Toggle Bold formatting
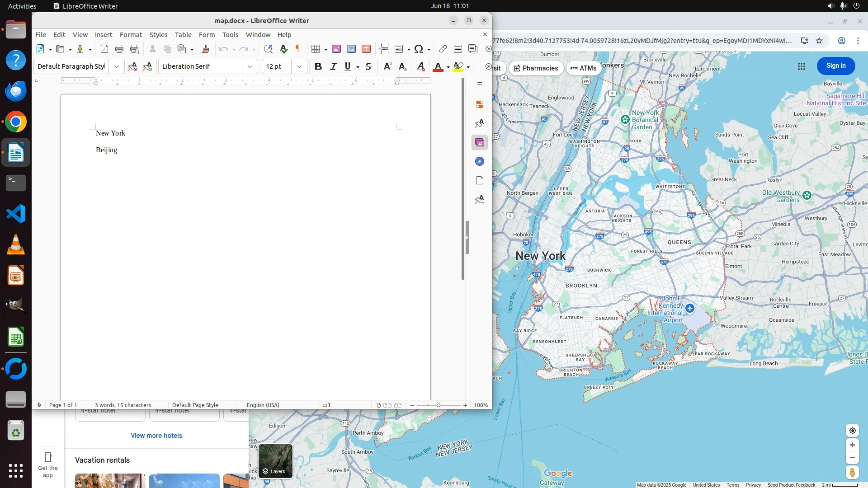 [318, 67]
